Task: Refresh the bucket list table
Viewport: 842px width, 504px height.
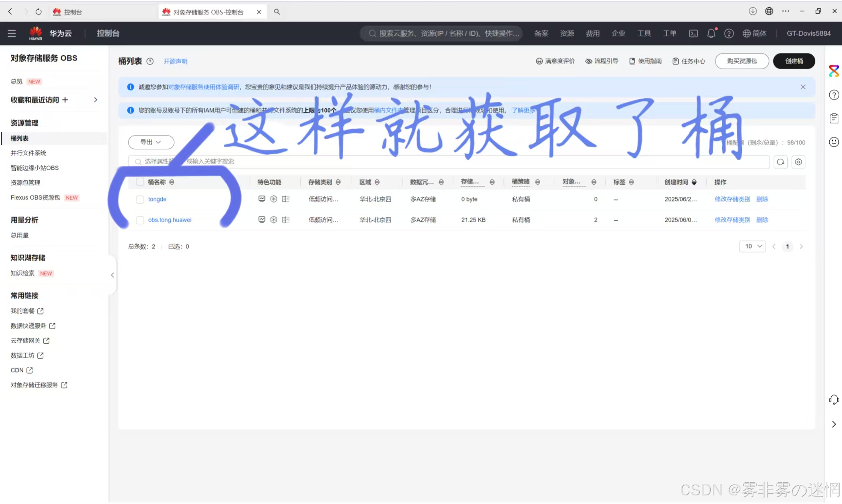Action: coord(780,162)
